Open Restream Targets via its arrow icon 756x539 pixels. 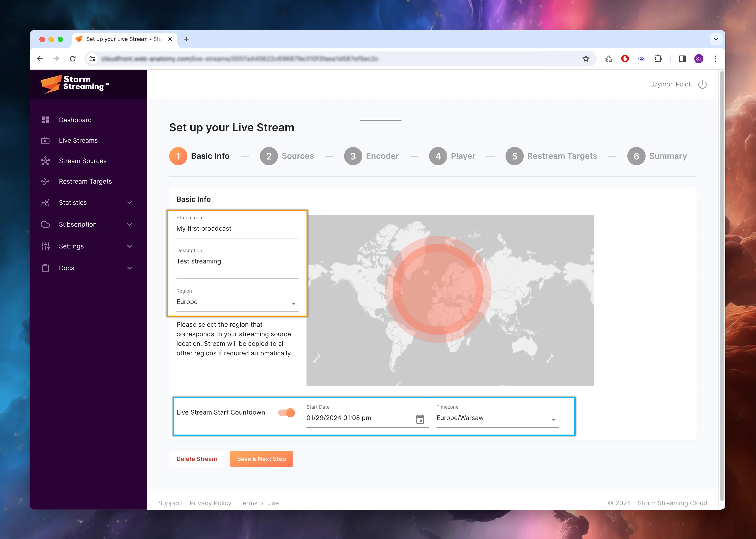click(x=46, y=182)
